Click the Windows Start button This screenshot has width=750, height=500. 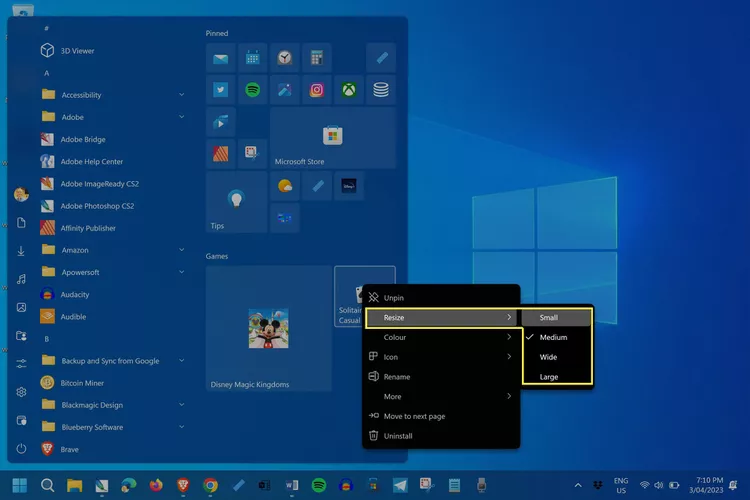tap(20, 486)
